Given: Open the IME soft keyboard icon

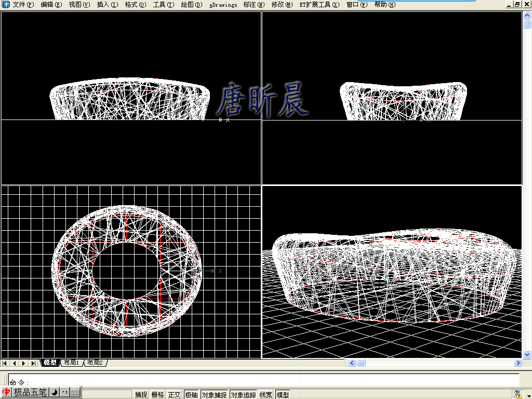Looking at the screenshot, I should [x=75, y=393].
